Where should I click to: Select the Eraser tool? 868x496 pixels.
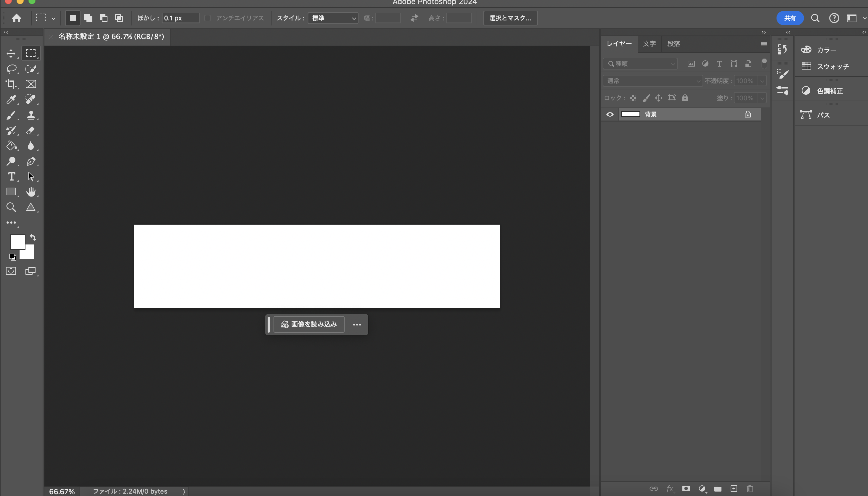point(31,131)
